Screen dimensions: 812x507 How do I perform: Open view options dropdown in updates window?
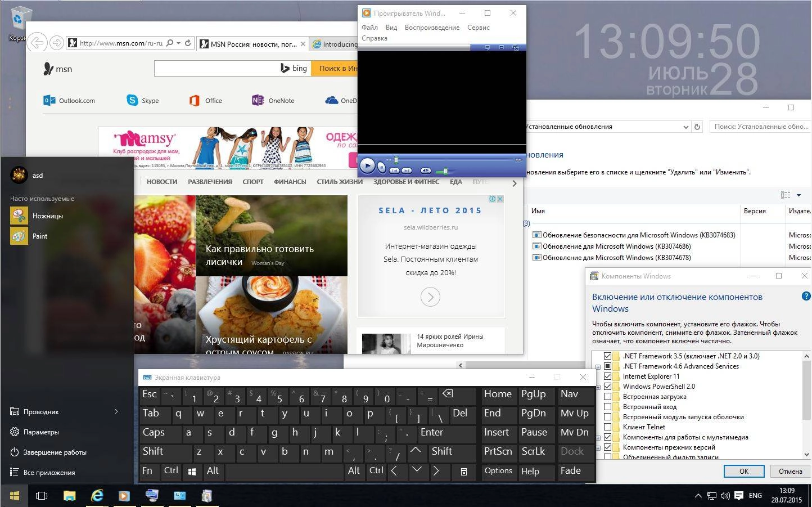799,195
